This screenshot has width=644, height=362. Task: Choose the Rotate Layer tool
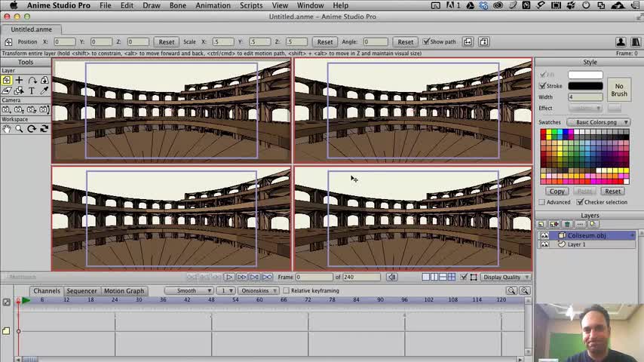pyautogui.click(x=32, y=80)
